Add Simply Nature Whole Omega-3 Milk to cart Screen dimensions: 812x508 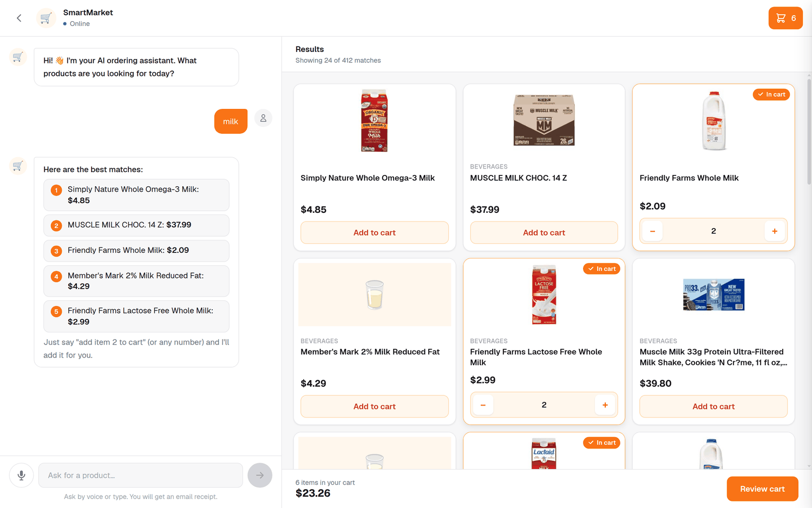click(375, 232)
